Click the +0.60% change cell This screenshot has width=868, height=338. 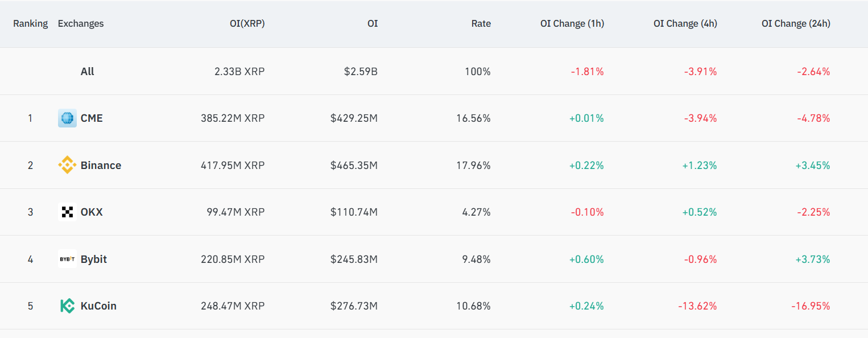click(586, 259)
